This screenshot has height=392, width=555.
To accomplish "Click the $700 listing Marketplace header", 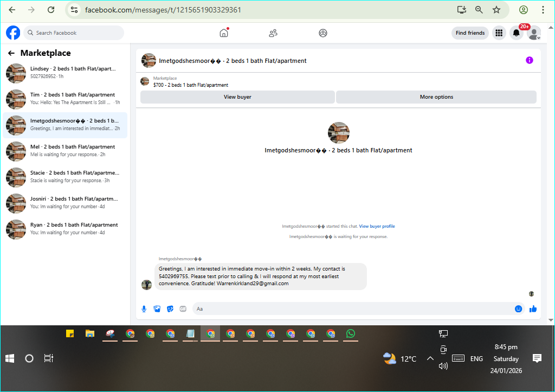I will (190, 82).
